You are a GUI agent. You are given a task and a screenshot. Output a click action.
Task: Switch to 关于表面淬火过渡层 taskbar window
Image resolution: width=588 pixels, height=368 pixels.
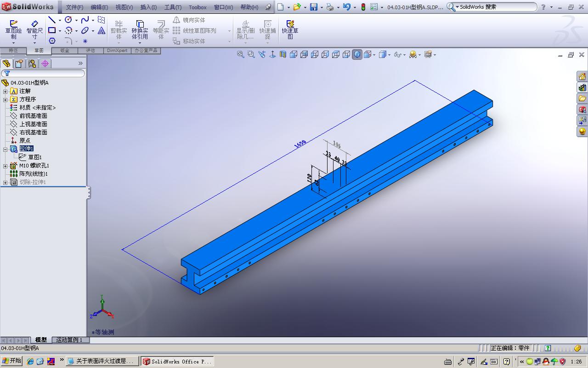(102, 362)
